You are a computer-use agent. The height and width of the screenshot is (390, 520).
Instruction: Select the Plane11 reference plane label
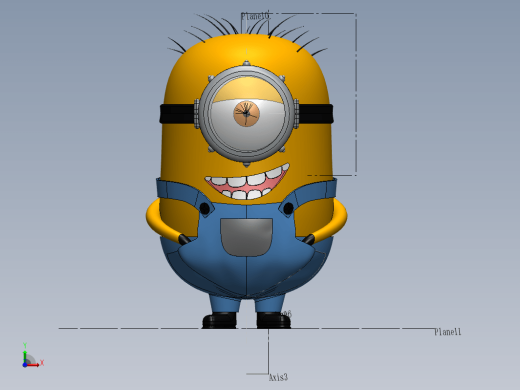447,332
